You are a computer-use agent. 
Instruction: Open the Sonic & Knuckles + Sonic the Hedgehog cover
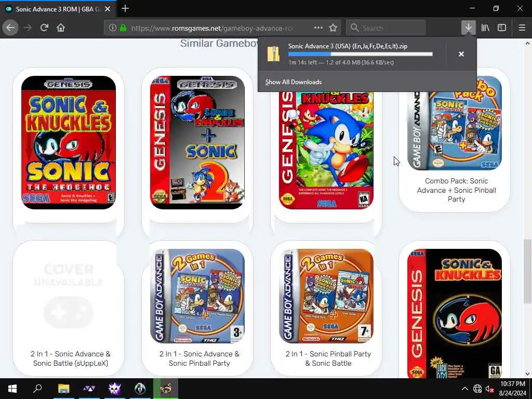69,142
